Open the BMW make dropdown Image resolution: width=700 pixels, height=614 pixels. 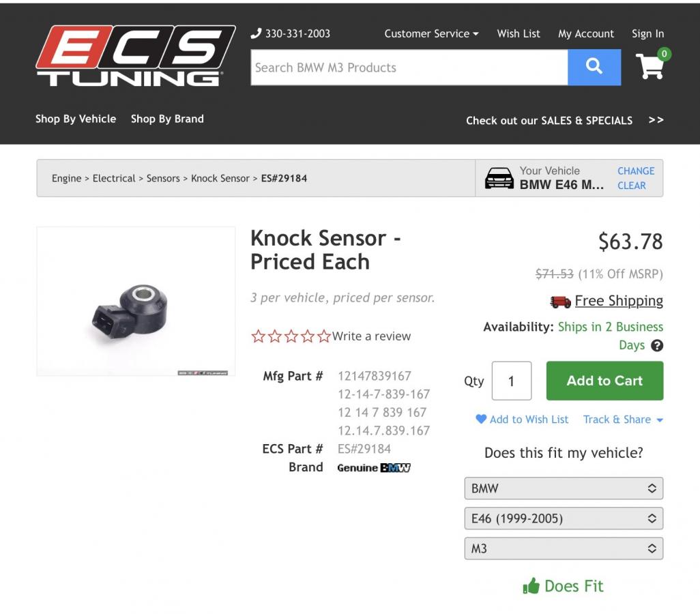pyautogui.click(x=564, y=488)
